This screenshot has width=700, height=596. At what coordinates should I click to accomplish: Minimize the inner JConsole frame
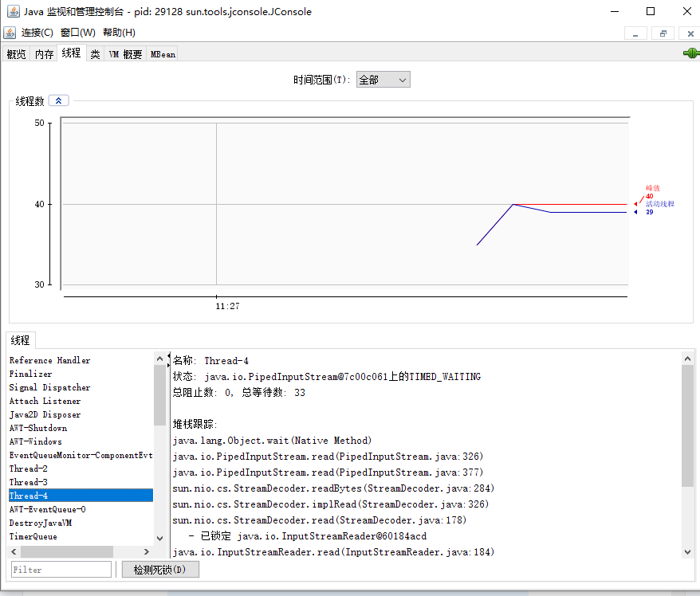point(635,33)
